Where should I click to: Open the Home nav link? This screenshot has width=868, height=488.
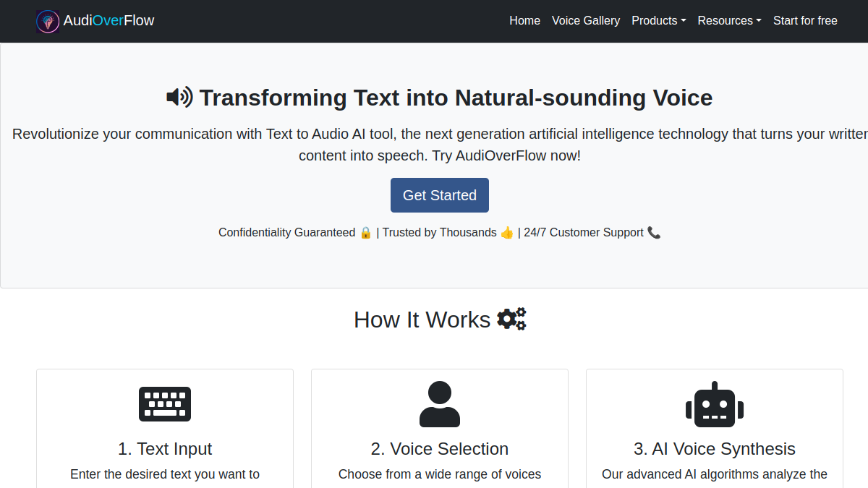click(x=525, y=21)
